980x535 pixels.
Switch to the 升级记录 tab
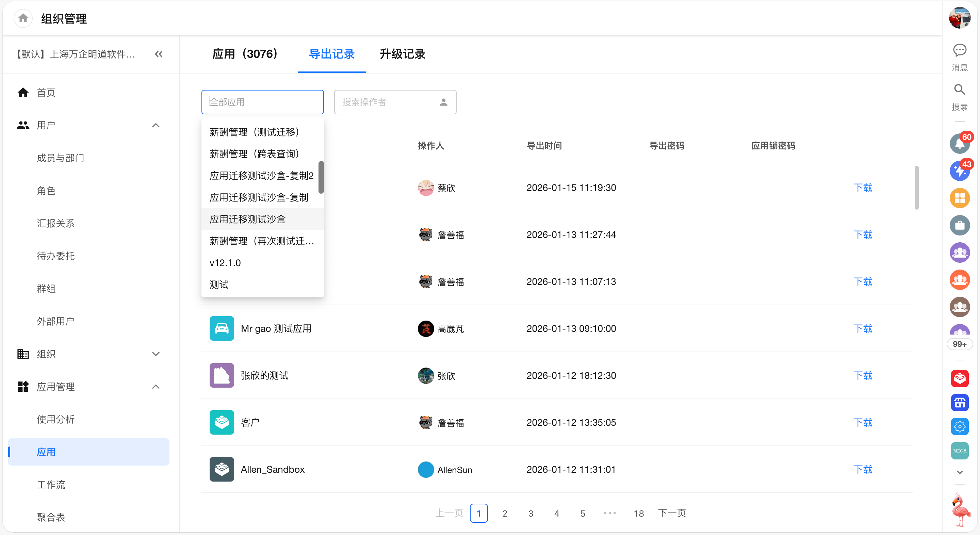click(403, 54)
